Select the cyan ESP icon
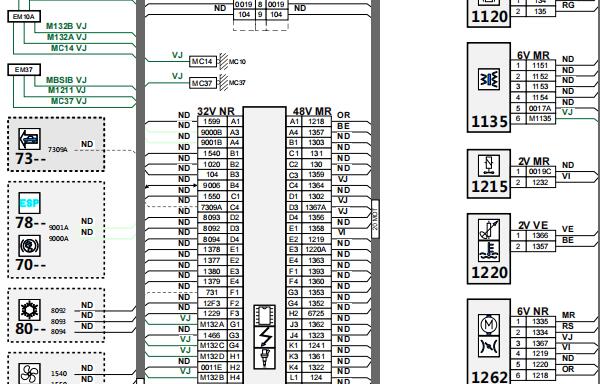 pyautogui.click(x=29, y=203)
